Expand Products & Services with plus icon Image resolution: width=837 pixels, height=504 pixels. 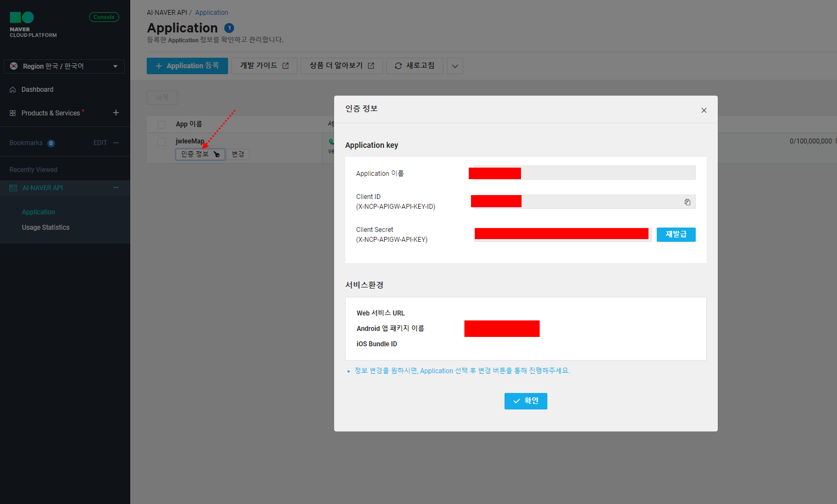116,113
